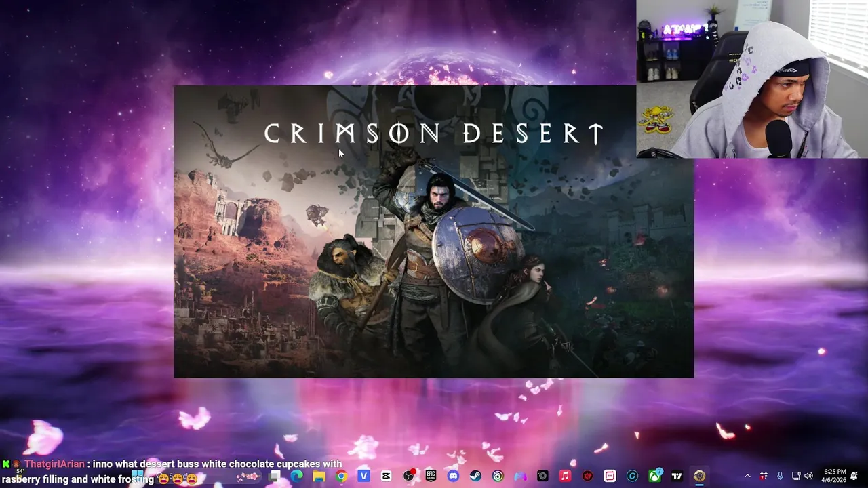This screenshot has width=868, height=488.
Task: Open File Explorer folder icon in taskbar
Action: point(319,476)
